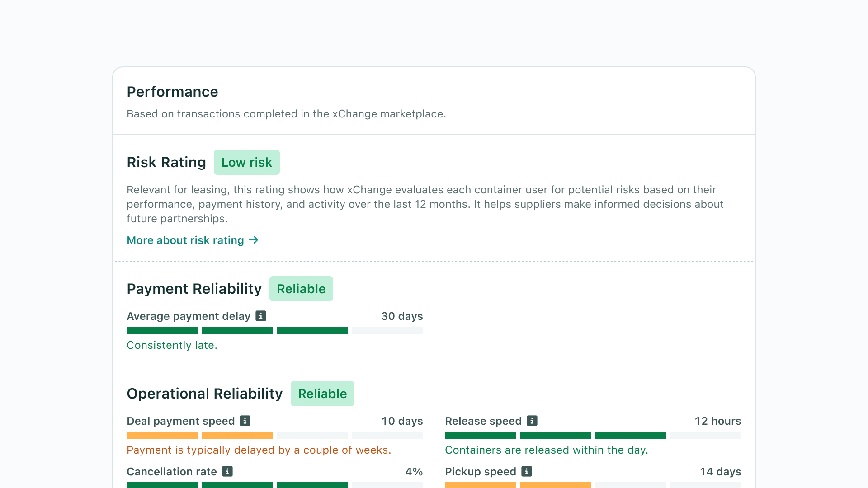Viewport: 868px width, 488px height.
Task: Toggle the Low risk rating indicator
Action: (247, 162)
